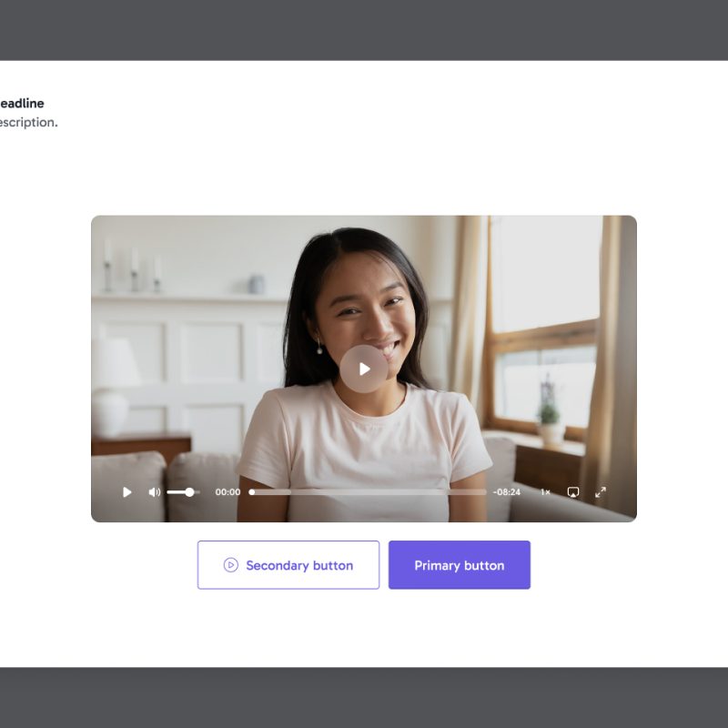The image size is (728, 728).
Task: Click the Primary button
Action: (x=460, y=565)
